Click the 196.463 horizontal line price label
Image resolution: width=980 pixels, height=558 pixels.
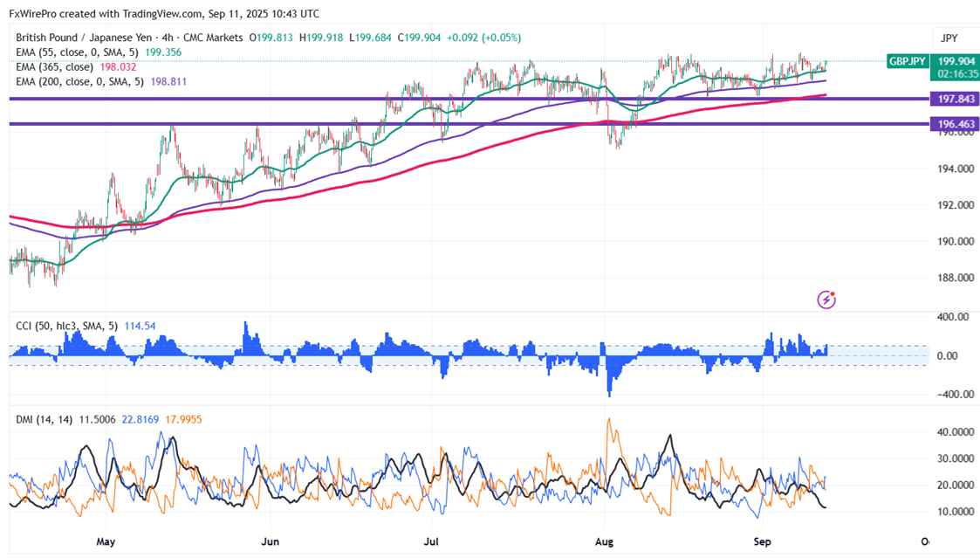pos(956,124)
